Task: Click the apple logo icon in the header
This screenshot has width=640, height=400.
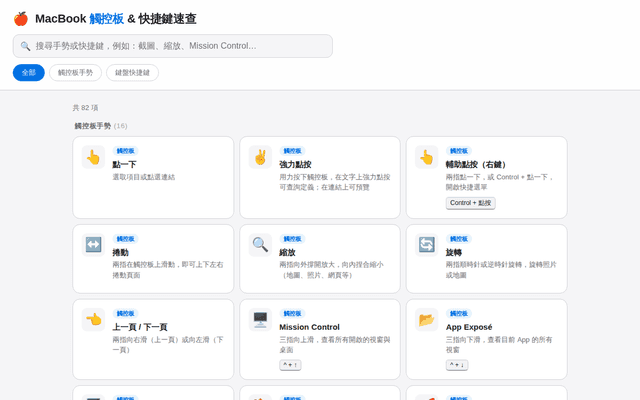Action: pos(21,19)
